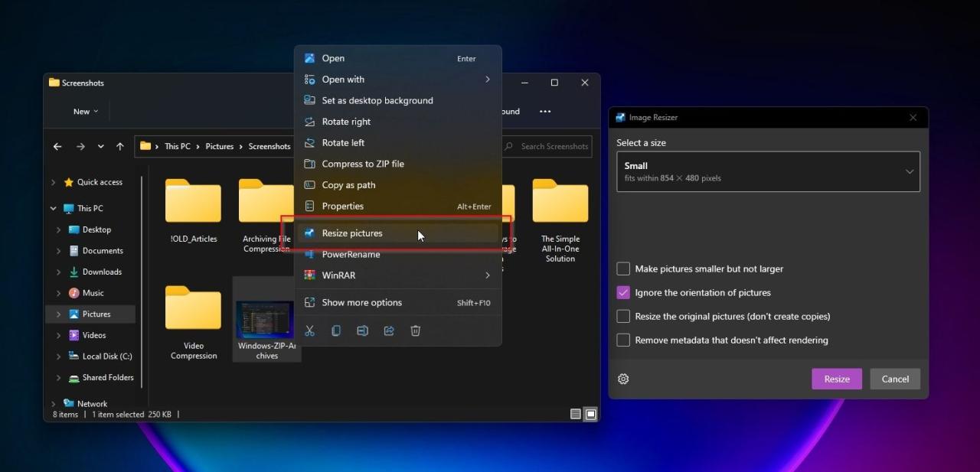Open Image Resizer settings gear
The image size is (980, 472).
pyautogui.click(x=623, y=379)
